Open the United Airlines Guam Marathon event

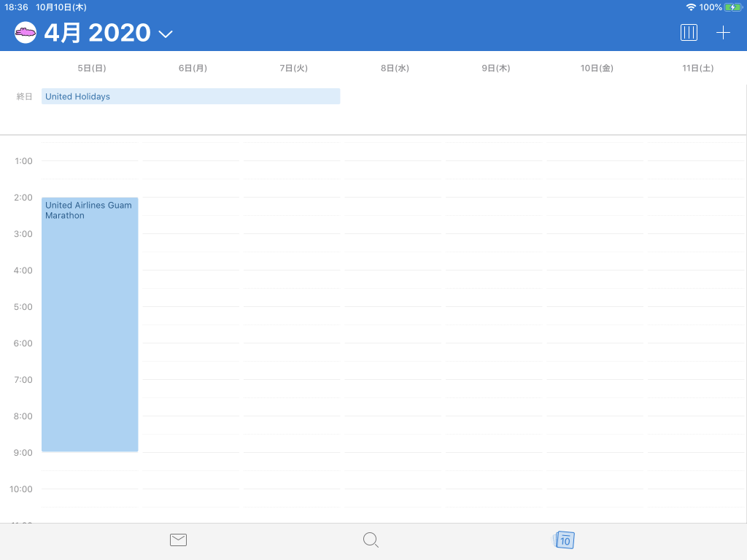coord(90,324)
